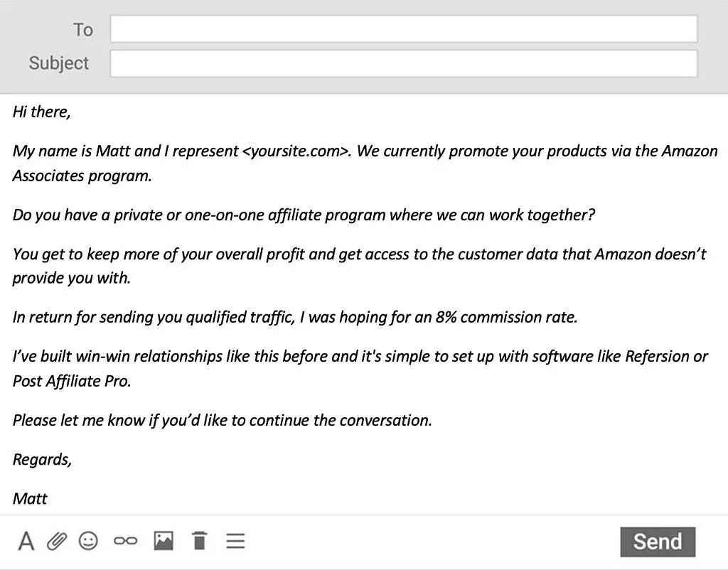Click the insert link icon
The height and width of the screenshot is (570, 728).
(126, 541)
